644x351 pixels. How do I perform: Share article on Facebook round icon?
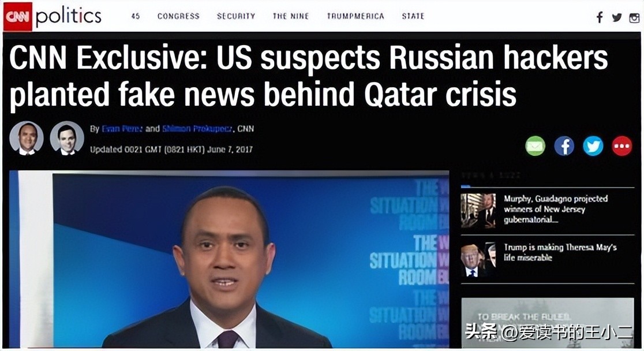[x=564, y=146]
